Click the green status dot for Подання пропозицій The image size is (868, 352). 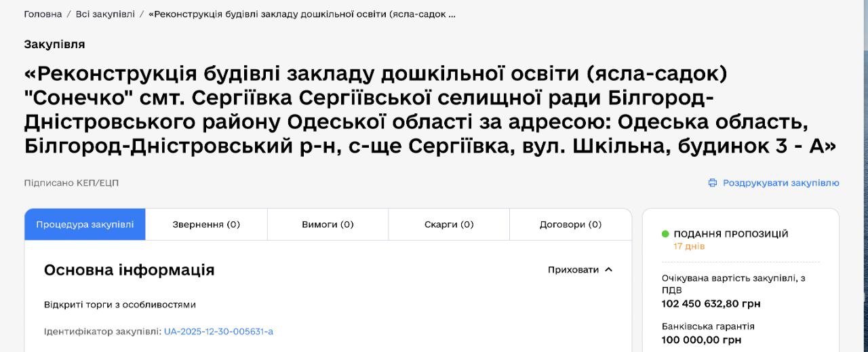[x=665, y=234]
